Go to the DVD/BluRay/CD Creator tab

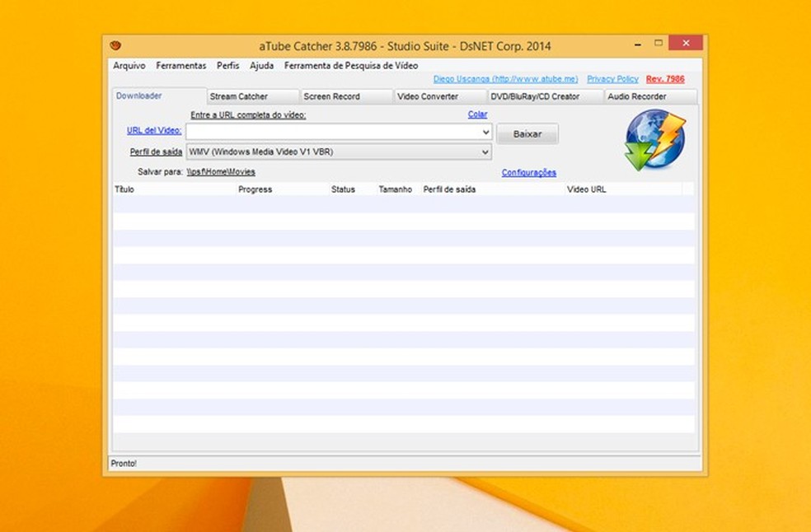(x=536, y=96)
